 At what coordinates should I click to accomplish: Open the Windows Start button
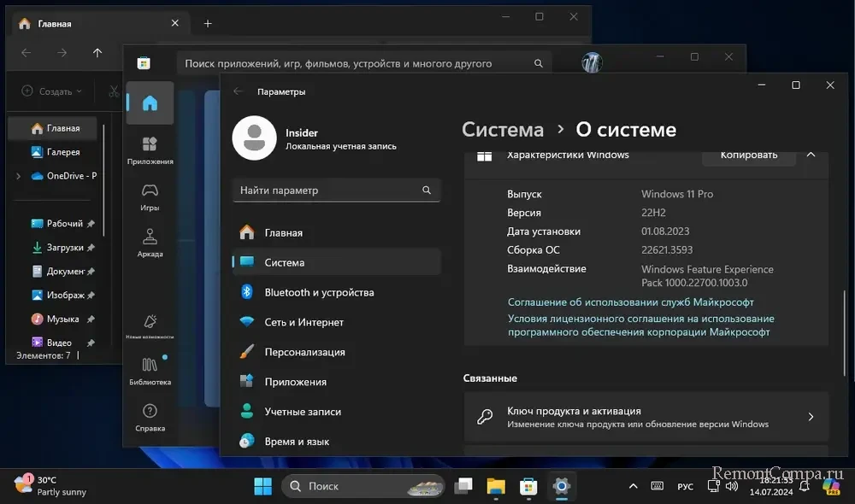coord(262,486)
